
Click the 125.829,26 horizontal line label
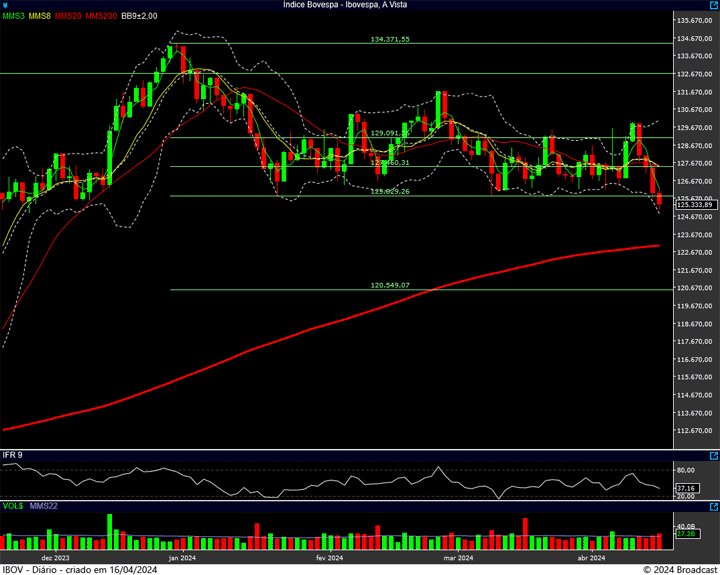pos(390,191)
